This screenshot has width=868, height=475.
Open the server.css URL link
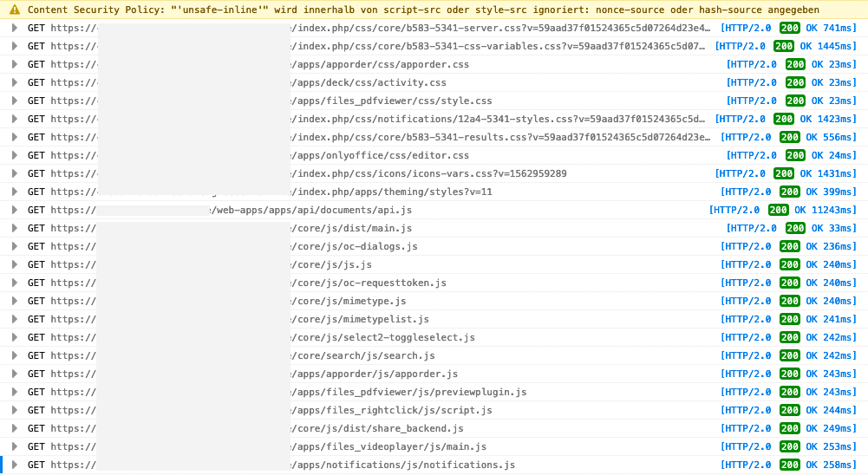pos(381,28)
